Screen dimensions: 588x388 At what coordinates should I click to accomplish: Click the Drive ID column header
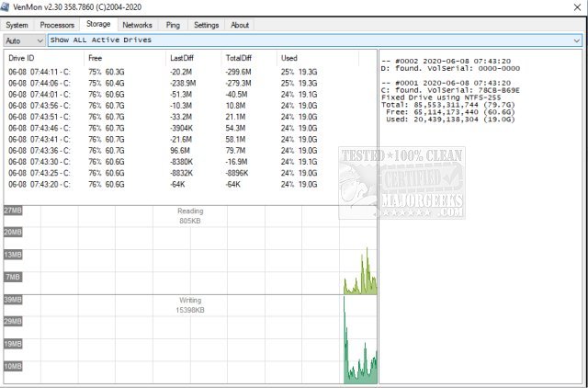tap(44, 58)
